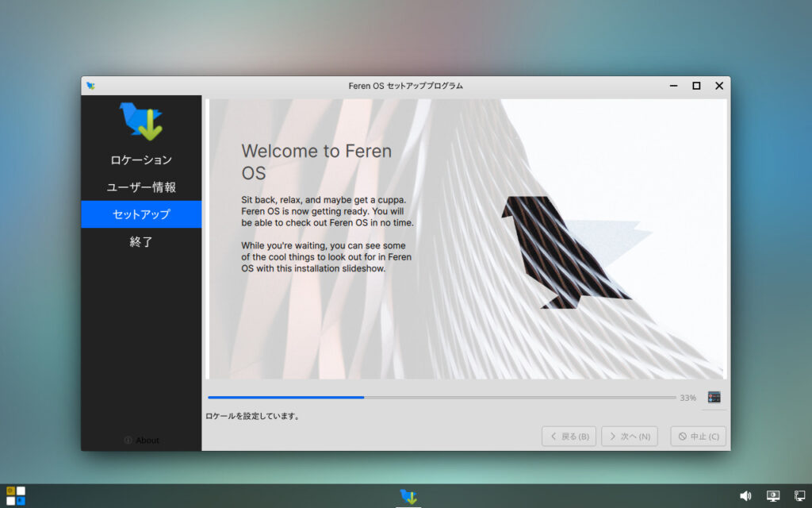The image size is (812, 508).
Task: Click the window title Feren OS セットアッププログラム
Action: (405, 86)
